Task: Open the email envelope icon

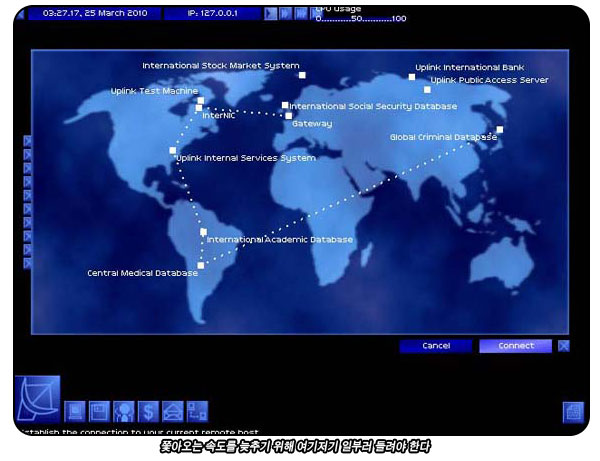Action: (x=173, y=411)
